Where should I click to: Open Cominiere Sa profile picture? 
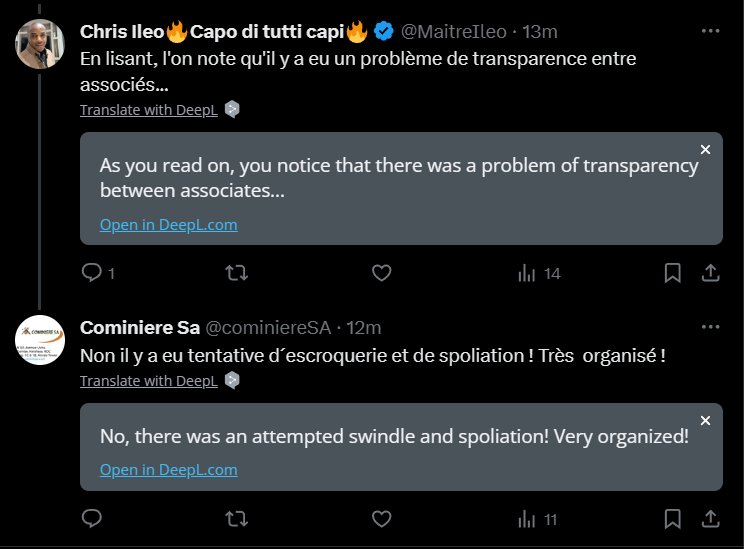click(x=40, y=340)
